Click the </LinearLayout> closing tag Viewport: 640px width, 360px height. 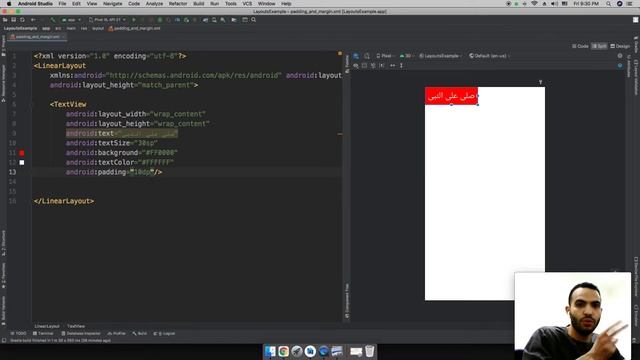[x=64, y=201]
